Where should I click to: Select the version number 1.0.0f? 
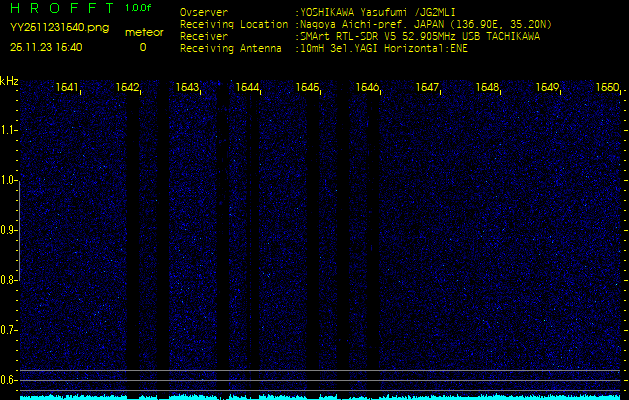138,8
